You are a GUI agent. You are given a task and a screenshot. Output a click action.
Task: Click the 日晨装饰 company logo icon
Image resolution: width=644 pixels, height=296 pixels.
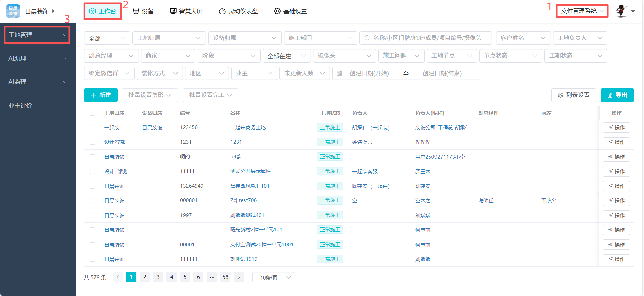pyautogui.click(x=13, y=11)
